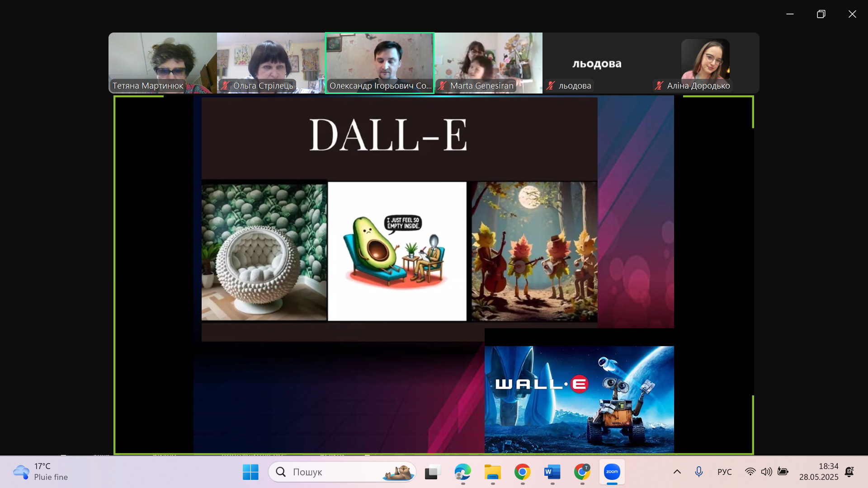The image size is (868, 488).
Task: Select Тетяна Мартинюк's video tile
Action: click(163, 63)
